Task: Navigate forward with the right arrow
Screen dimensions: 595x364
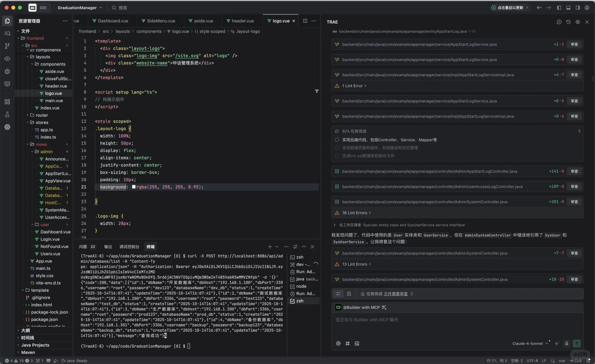Action: (548, 8)
